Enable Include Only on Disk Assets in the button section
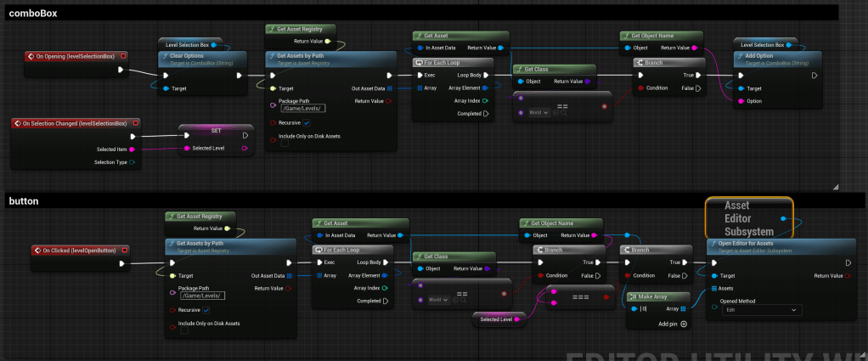 click(184, 331)
